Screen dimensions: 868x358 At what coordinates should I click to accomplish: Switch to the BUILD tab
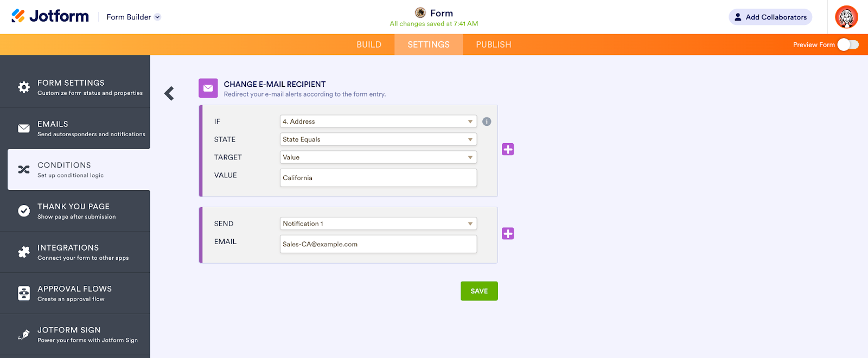tap(369, 44)
